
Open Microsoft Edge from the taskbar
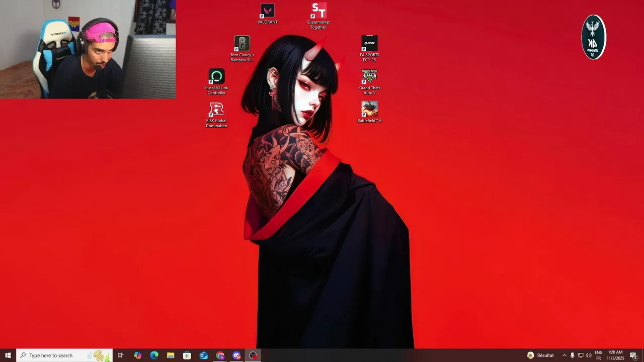[154, 355]
